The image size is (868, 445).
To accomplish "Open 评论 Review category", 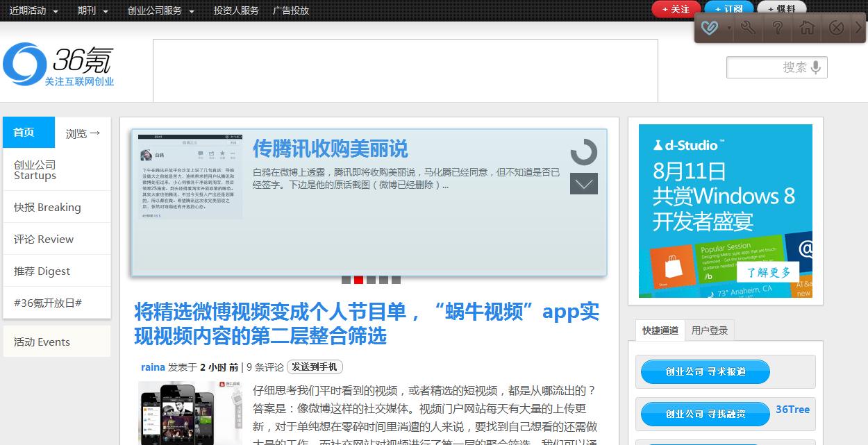I will tap(57, 239).
